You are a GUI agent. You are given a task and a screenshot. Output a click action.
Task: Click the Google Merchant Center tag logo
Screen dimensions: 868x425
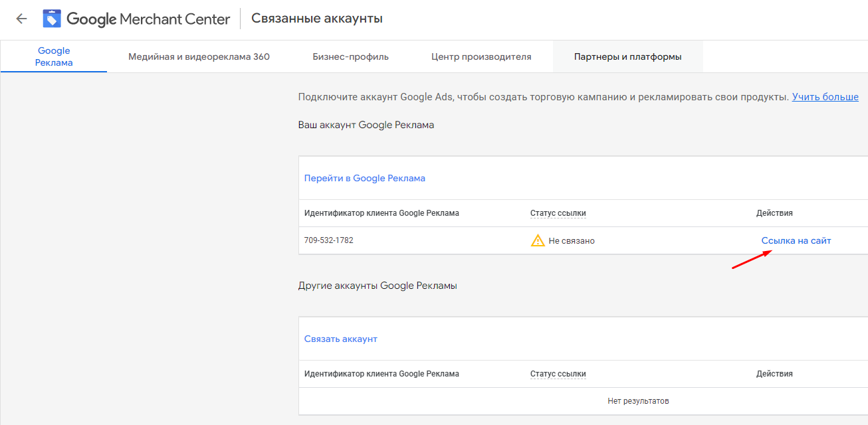point(52,19)
